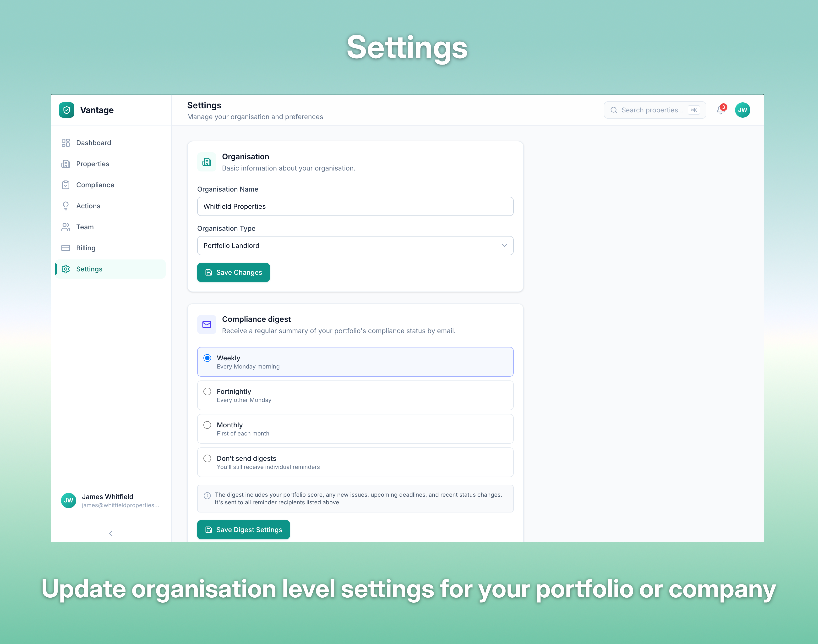Image resolution: width=818 pixels, height=644 pixels.
Task: Click 'First of each month' text
Action: click(243, 434)
